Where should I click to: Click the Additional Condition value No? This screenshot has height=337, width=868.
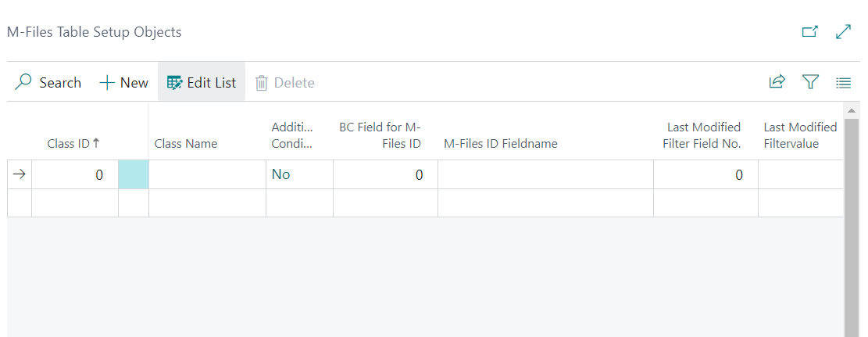pyautogui.click(x=280, y=174)
